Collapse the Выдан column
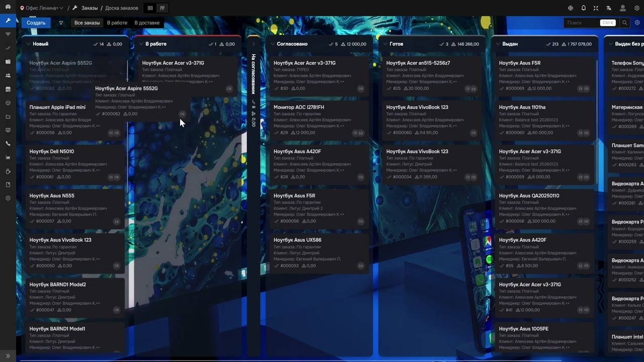The image size is (644, 362). coord(498,44)
